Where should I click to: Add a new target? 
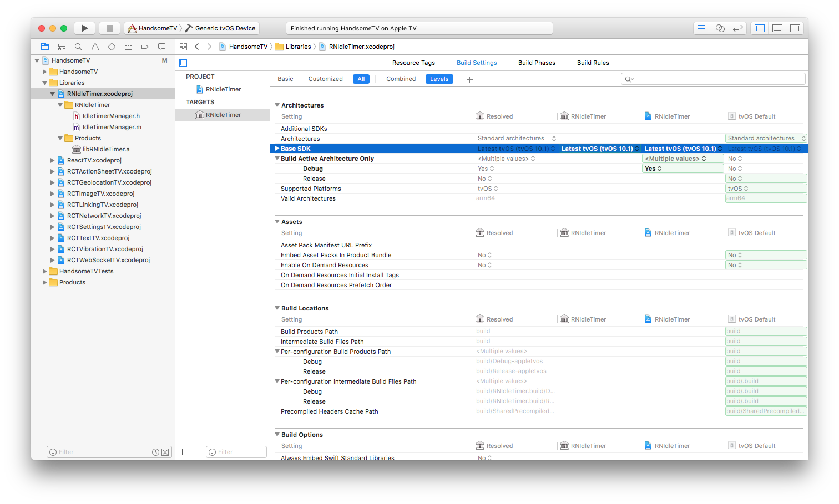tap(183, 452)
